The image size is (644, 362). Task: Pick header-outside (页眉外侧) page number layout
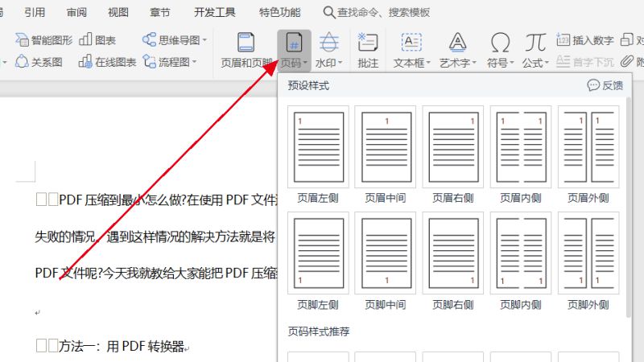588,156
